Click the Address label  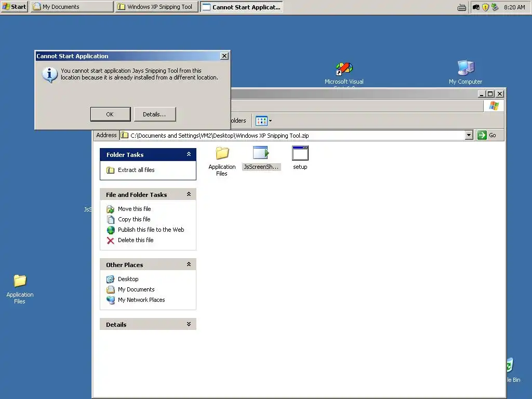(106, 135)
